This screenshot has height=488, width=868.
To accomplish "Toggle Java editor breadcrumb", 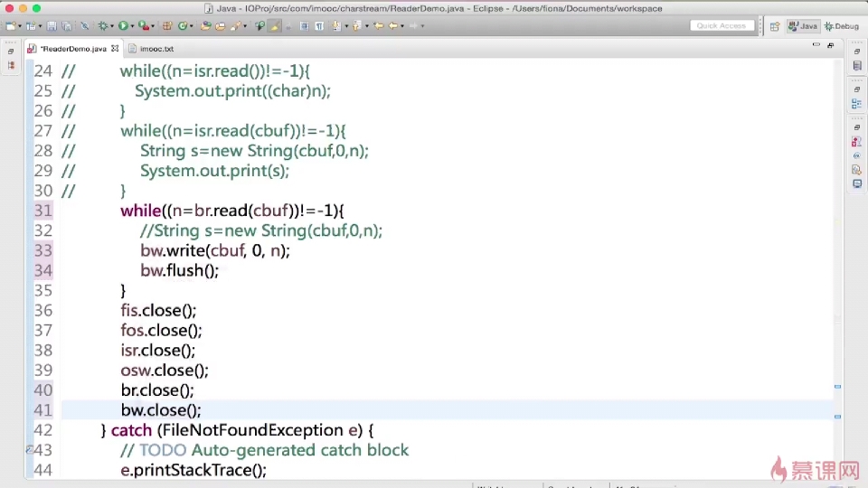I will (x=259, y=26).
